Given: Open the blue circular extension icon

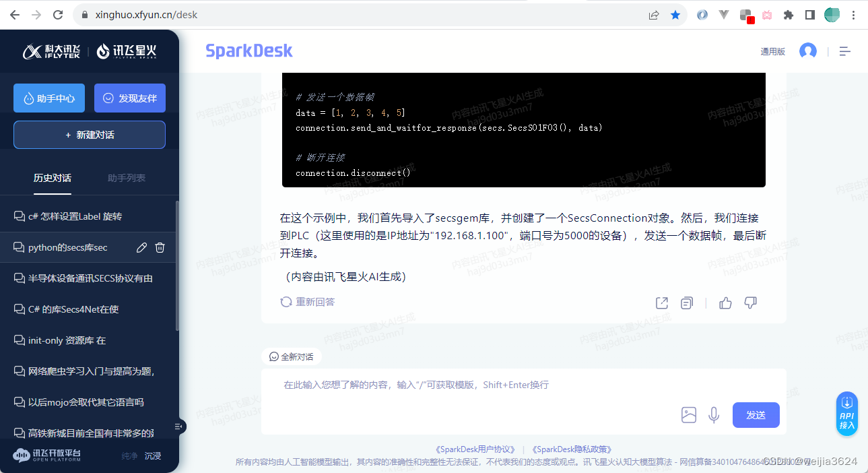Looking at the screenshot, I should click(x=702, y=14).
